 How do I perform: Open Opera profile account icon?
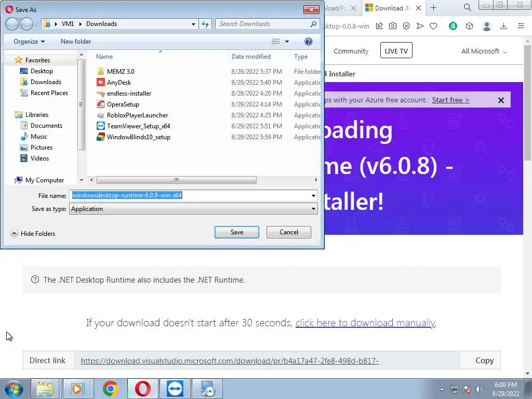[x=487, y=26]
